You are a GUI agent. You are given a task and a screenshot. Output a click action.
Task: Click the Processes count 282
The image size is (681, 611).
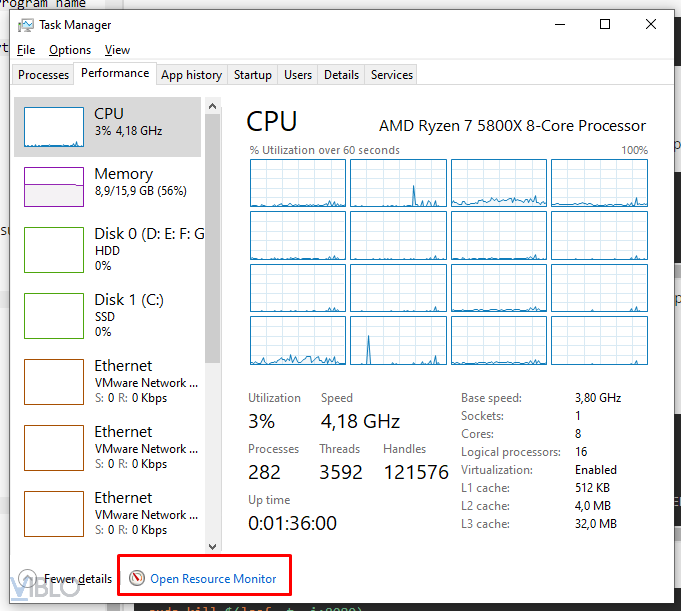tap(264, 472)
